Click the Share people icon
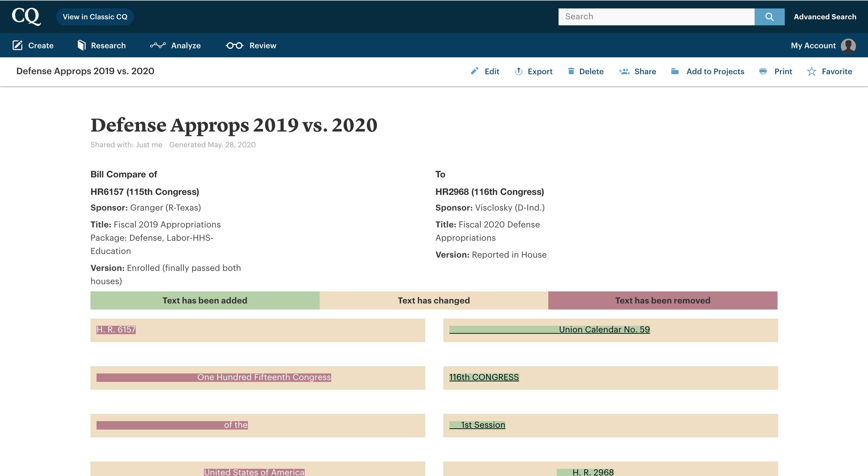The height and width of the screenshot is (476, 868). (624, 71)
